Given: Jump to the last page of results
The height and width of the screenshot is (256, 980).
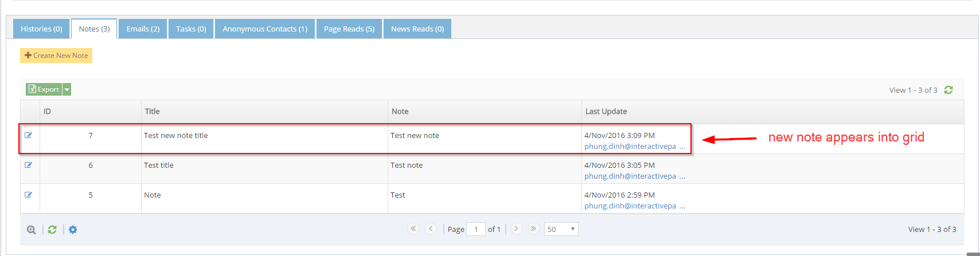Looking at the screenshot, I should point(533,229).
